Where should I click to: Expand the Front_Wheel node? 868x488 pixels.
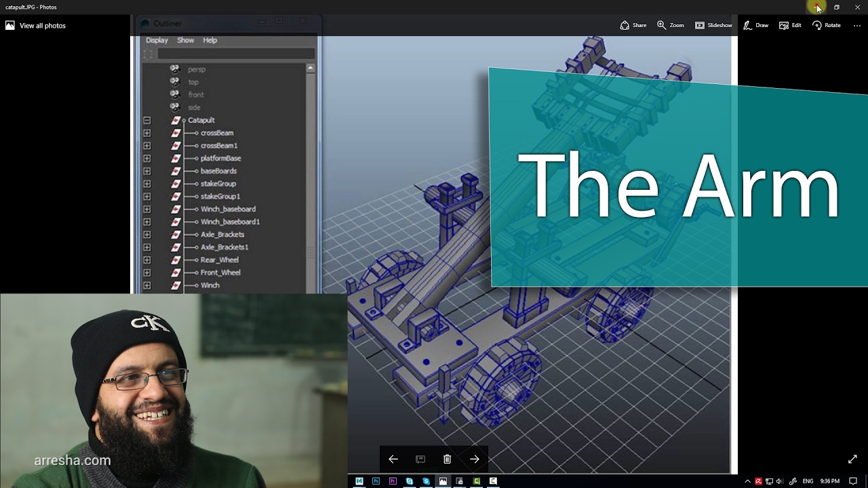pos(147,272)
